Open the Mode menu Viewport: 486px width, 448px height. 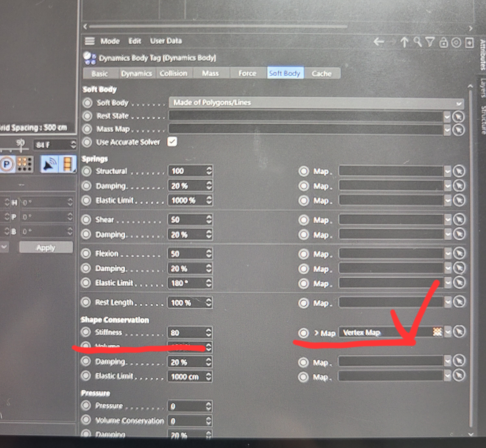[x=110, y=41]
